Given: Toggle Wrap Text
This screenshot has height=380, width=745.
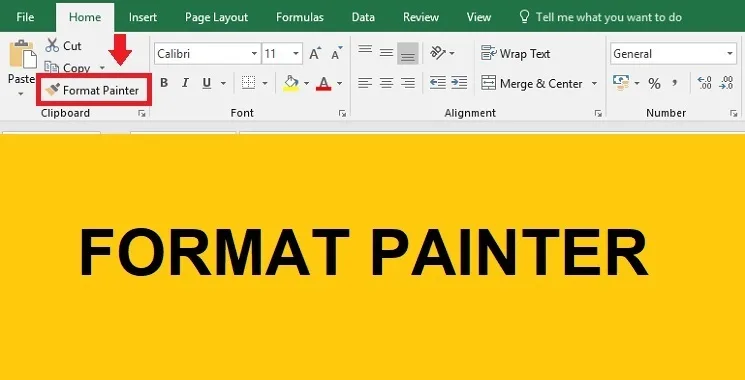Looking at the screenshot, I should coord(516,54).
